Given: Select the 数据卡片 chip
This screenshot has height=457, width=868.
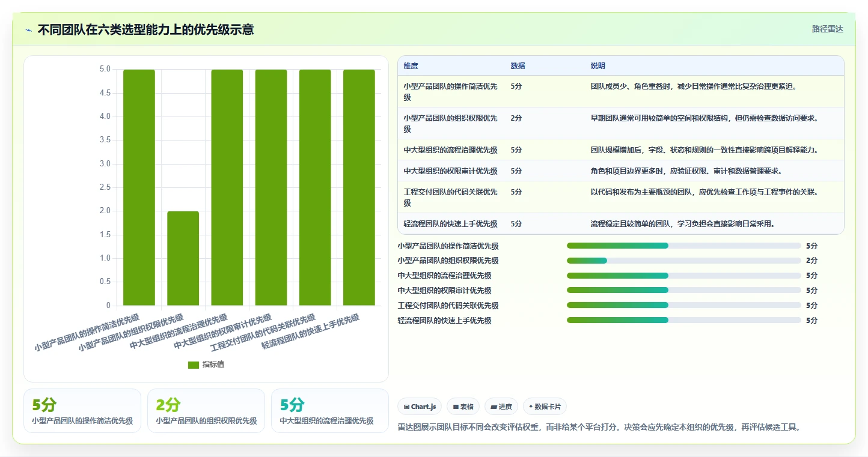Looking at the screenshot, I should tap(545, 407).
